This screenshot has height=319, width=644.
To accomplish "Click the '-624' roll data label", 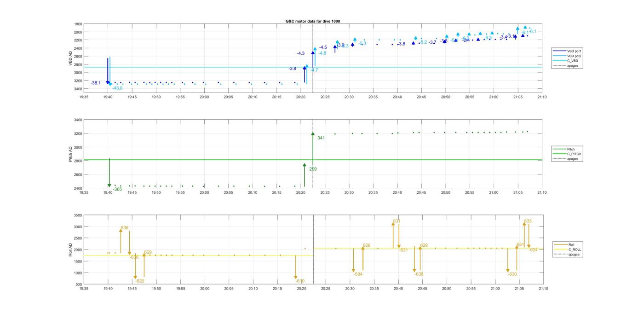I will [x=533, y=250].
